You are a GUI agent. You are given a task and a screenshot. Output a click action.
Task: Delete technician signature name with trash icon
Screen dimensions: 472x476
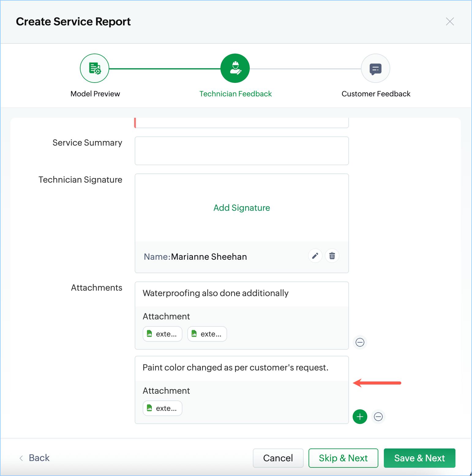332,256
